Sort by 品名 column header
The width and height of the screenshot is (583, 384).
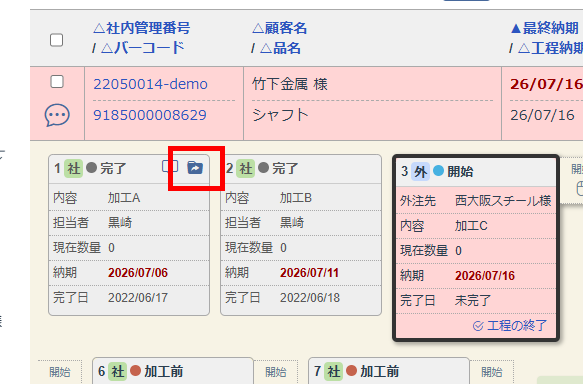coord(280,48)
